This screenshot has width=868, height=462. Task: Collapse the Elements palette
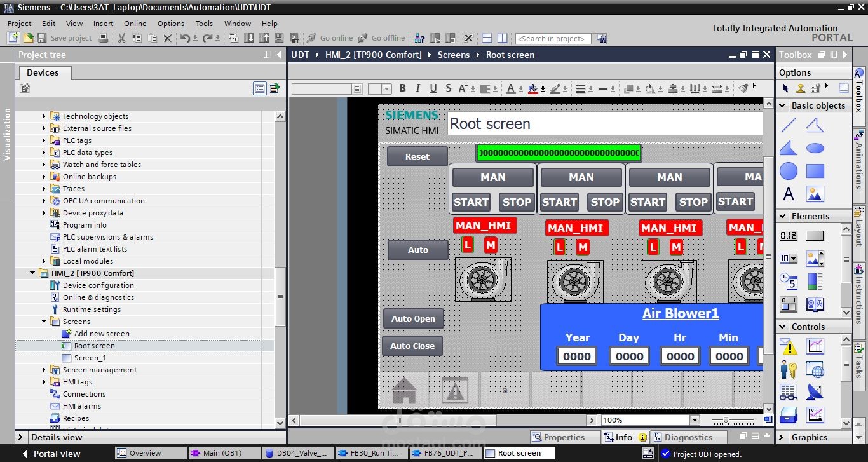782,216
